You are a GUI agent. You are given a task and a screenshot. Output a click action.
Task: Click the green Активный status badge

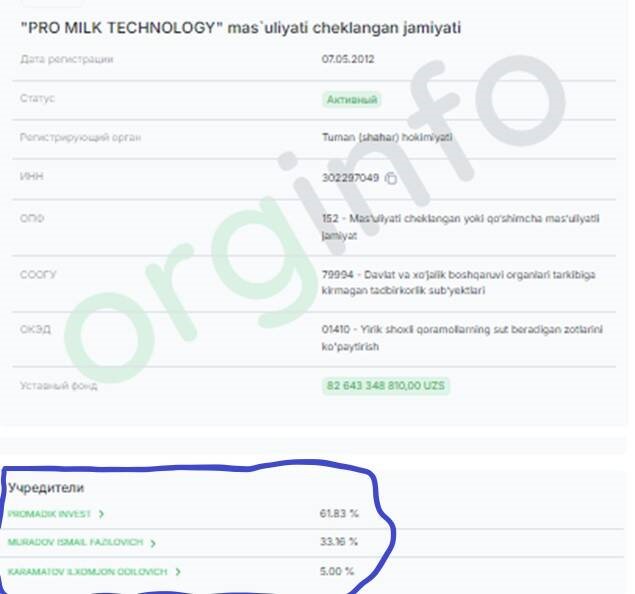352,100
